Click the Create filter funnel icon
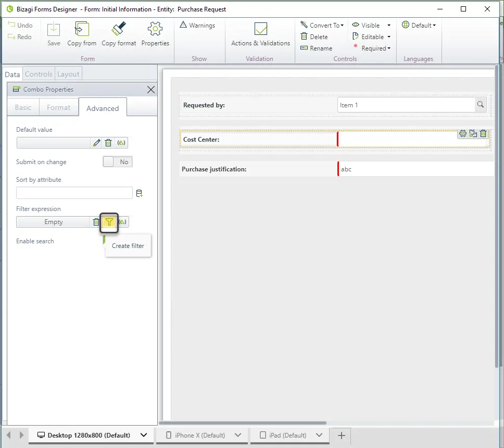504x448 pixels. click(x=109, y=222)
